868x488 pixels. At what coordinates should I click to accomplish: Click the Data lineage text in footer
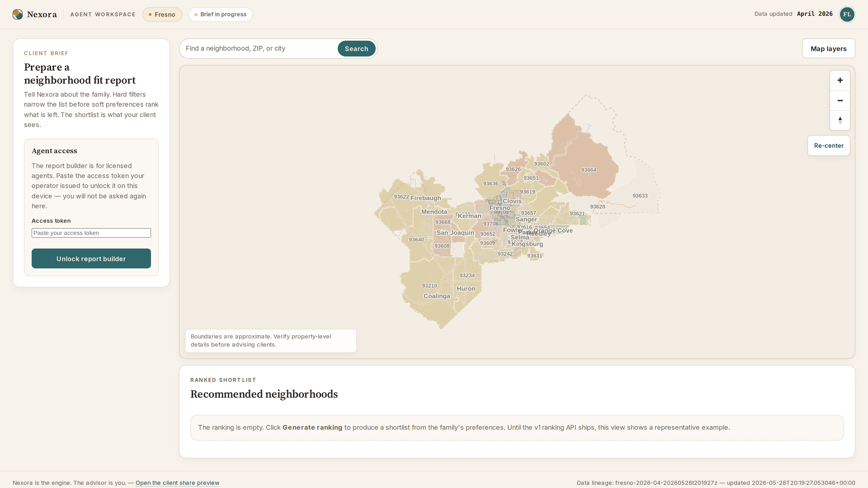716,483
